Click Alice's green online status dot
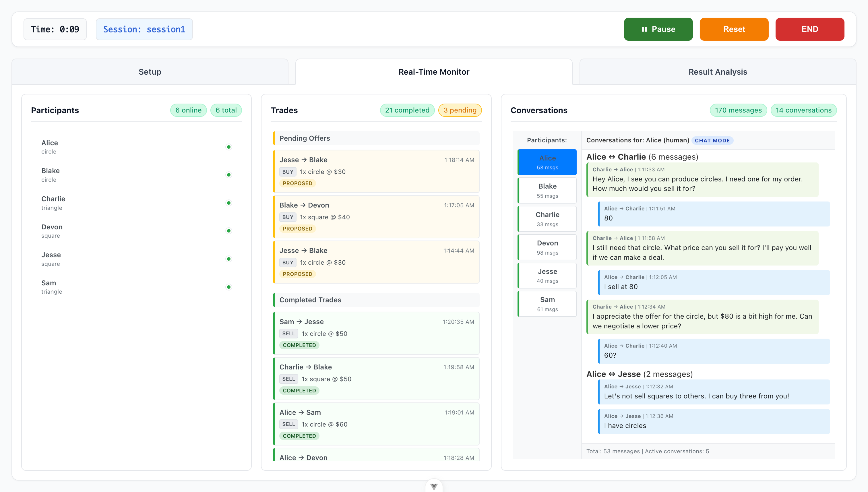 coord(229,147)
